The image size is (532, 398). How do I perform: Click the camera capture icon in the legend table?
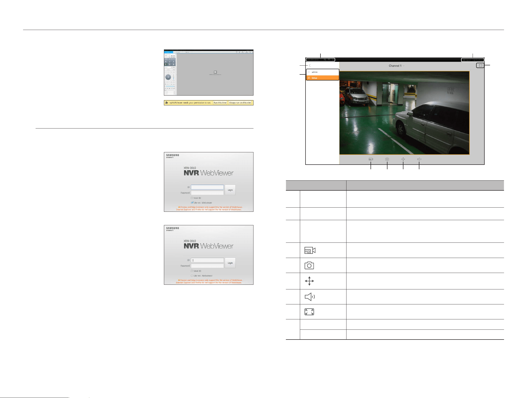point(309,265)
